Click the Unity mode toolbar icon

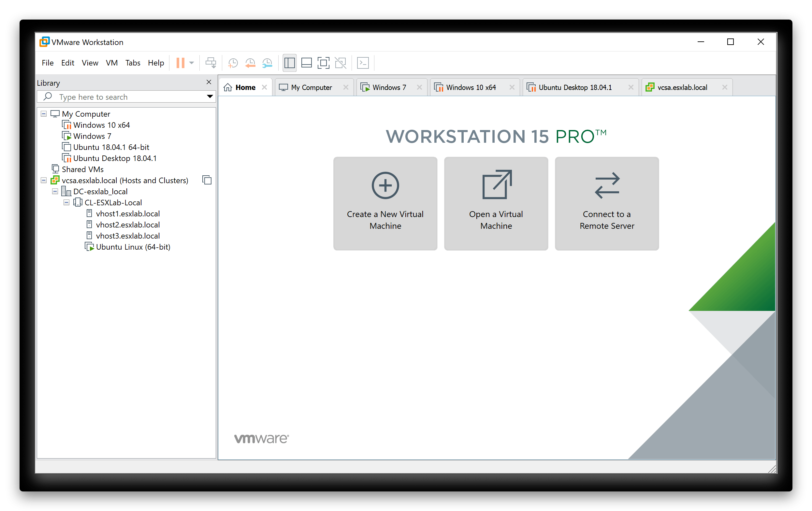(x=340, y=63)
